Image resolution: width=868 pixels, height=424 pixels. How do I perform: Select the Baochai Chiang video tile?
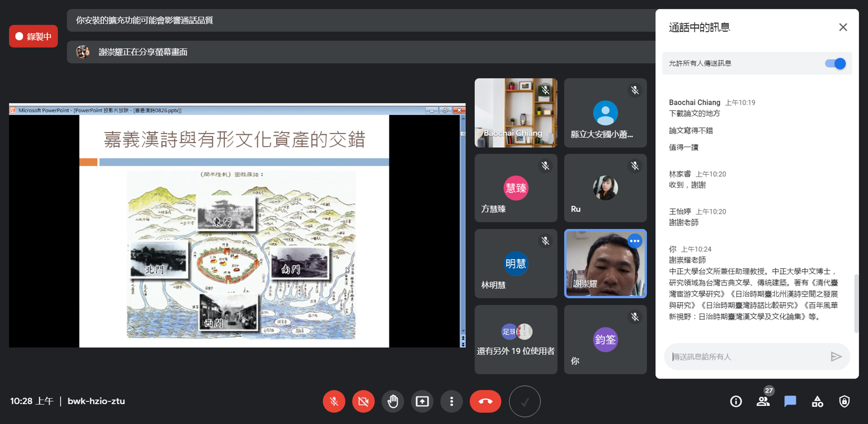pos(516,113)
